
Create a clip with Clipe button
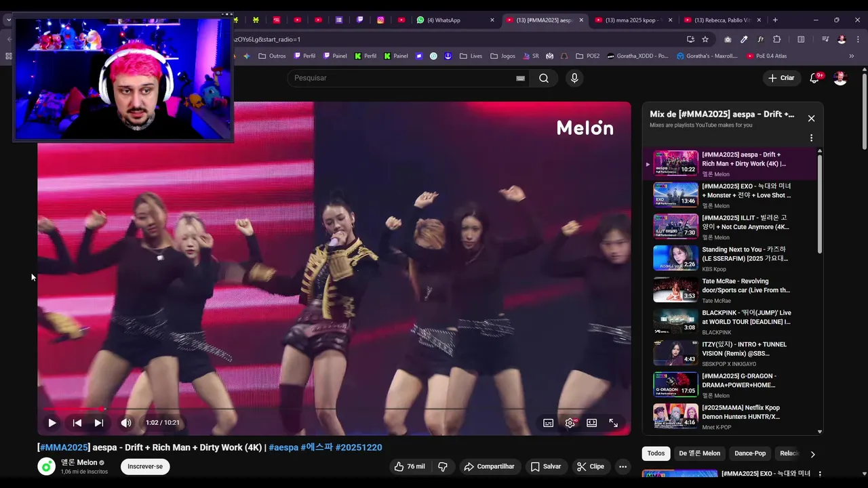click(590, 466)
